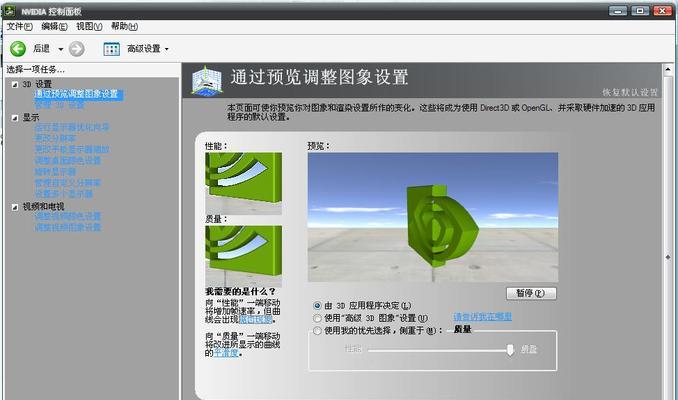Open 旋转显示器 task

[x=55, y=172]
